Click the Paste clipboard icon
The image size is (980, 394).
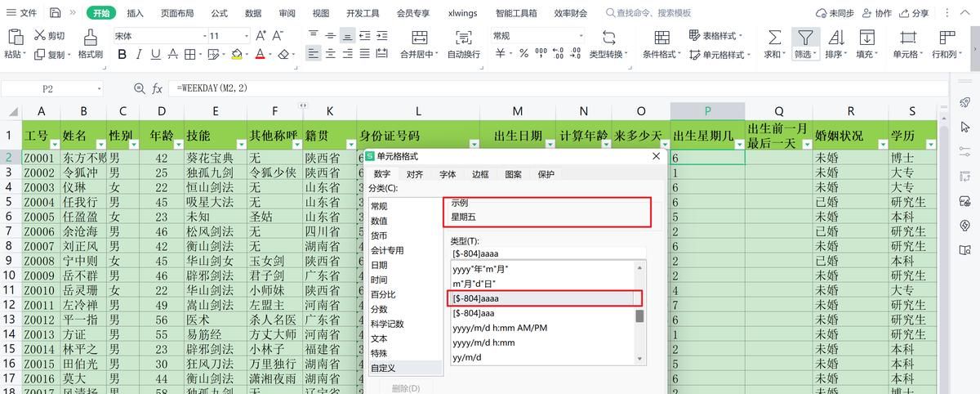[x=15, y=37]
